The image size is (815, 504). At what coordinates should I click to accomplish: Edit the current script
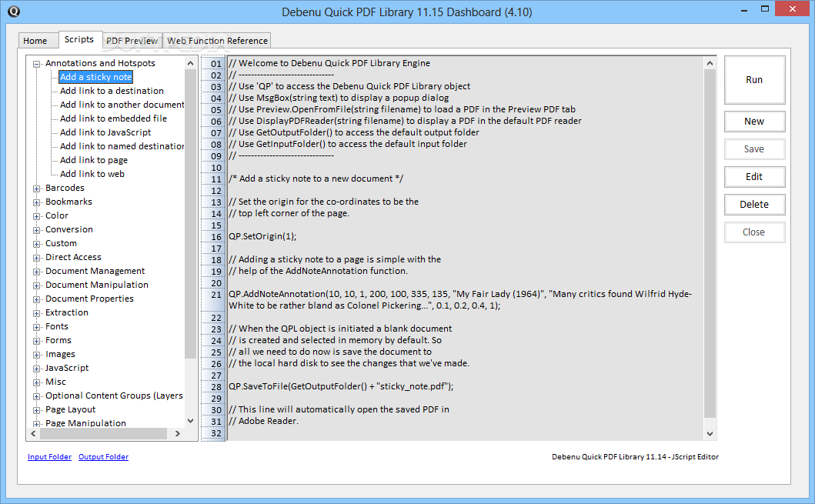pos(753,176)
